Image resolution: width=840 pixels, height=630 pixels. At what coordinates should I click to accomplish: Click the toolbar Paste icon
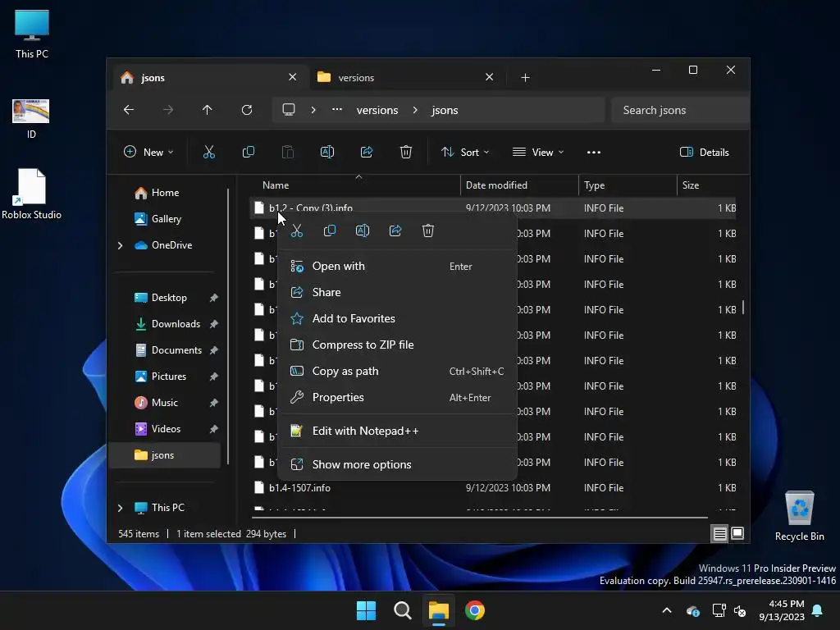(x=288, y=153)
